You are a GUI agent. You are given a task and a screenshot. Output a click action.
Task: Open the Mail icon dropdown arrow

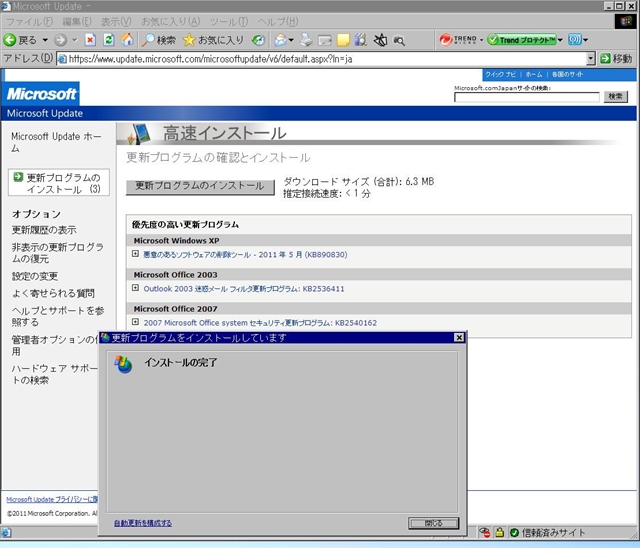pyautogui.click(x=291, y=40)
